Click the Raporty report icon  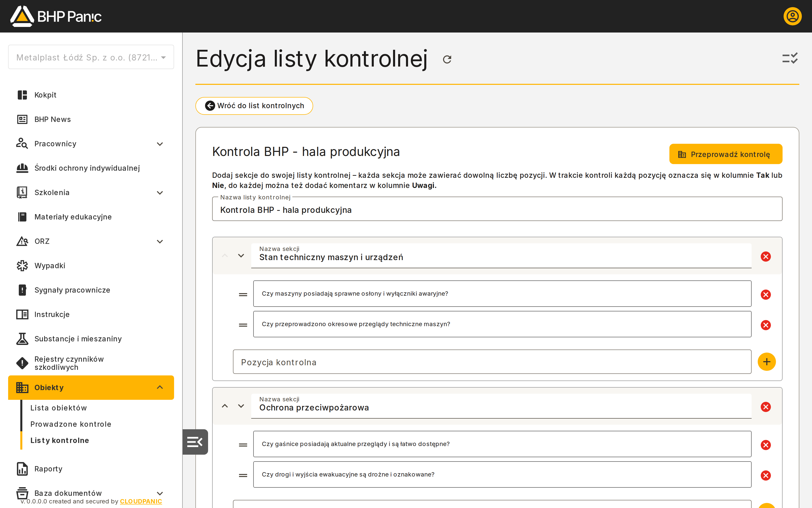pos(22,469)
